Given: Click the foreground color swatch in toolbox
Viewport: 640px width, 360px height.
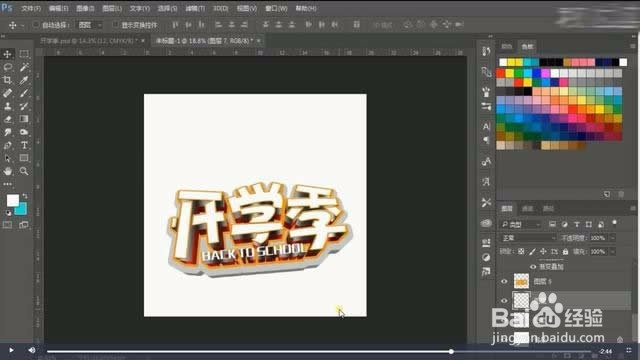Looking at the screenshot, I should [12, 200].
